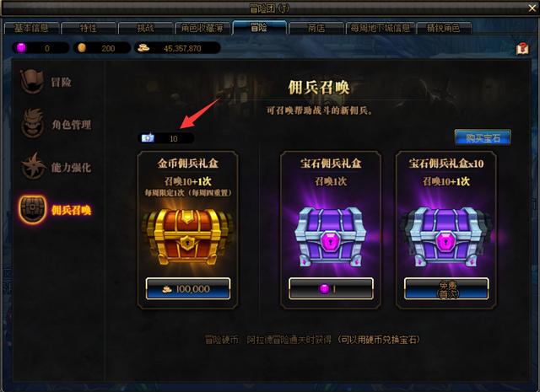Select the 佣兵召唤 chest sidebar icon
The width and height of the screenshot is (540, 392).
coord(32,209)
